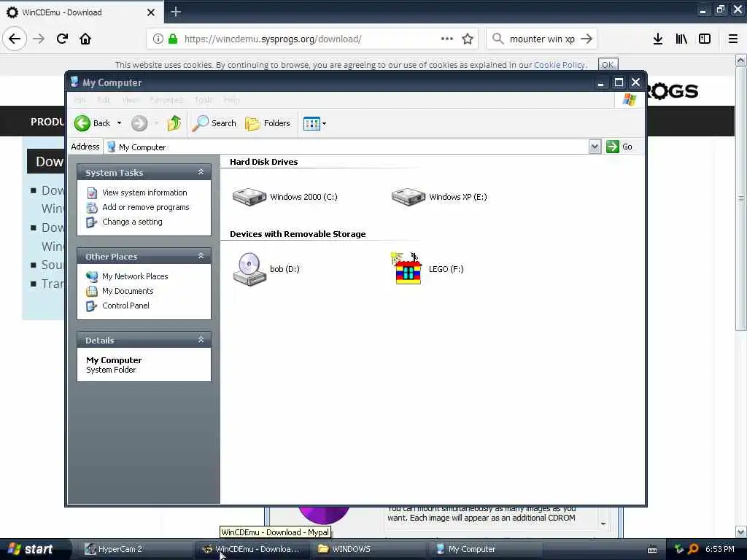Click the network tray icon

pyautogui.click(x=679, y=549)
